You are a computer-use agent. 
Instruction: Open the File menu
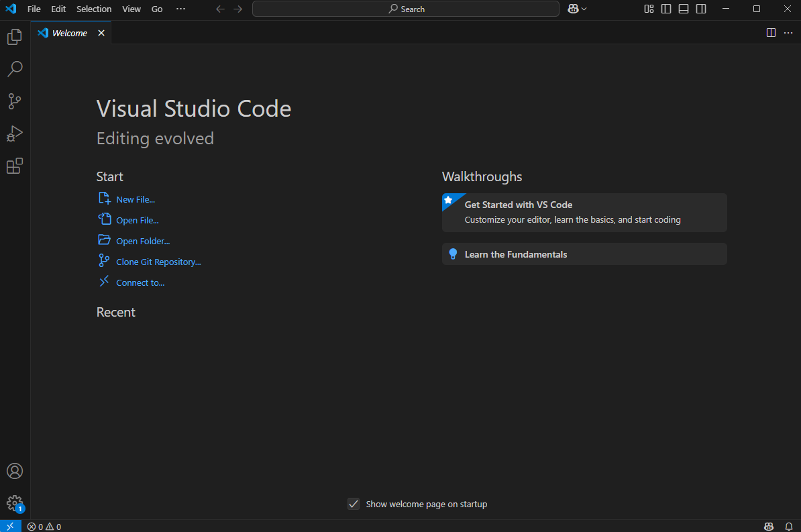click(x=34, y=9)
